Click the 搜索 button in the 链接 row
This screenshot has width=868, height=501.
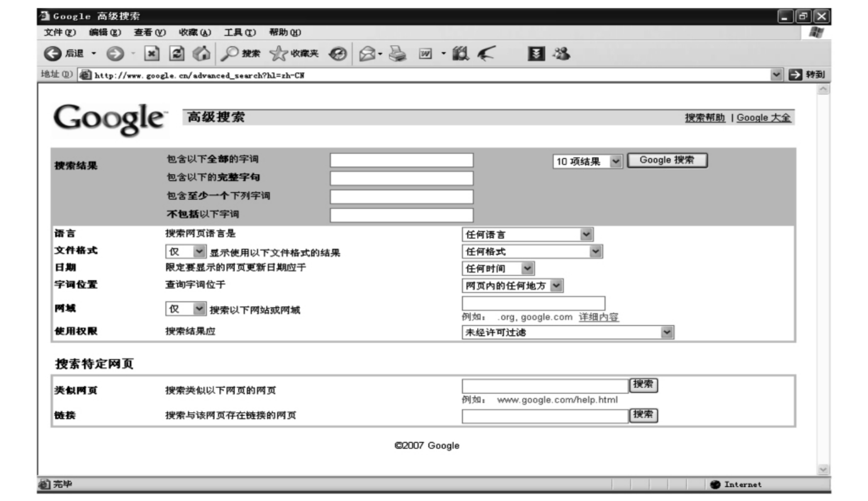coord(644,415)
